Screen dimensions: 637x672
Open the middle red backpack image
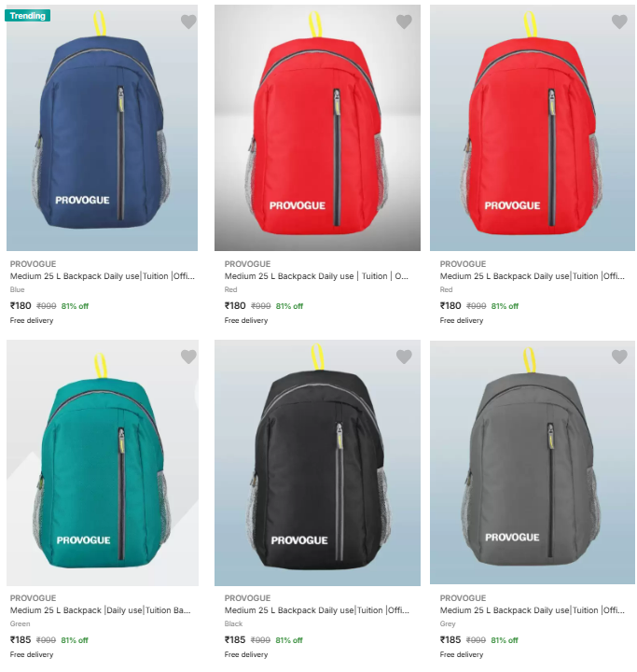click(x=317, y=128)
